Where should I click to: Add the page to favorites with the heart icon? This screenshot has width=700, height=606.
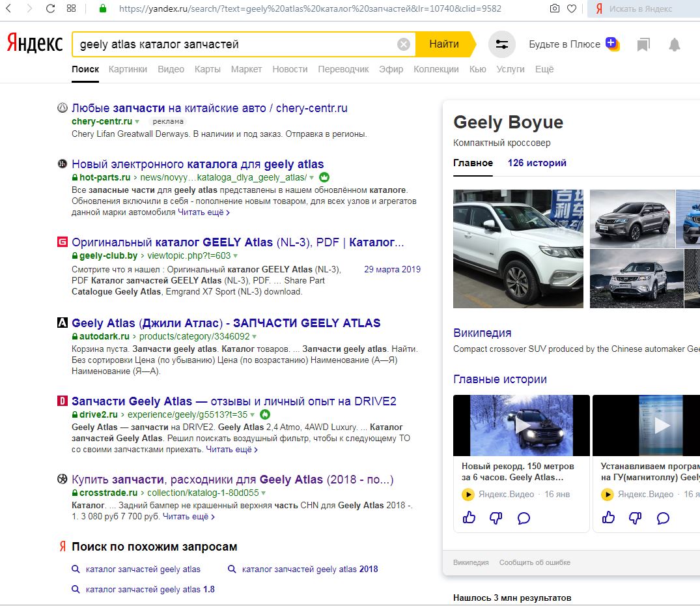click(x=572, y=8)
